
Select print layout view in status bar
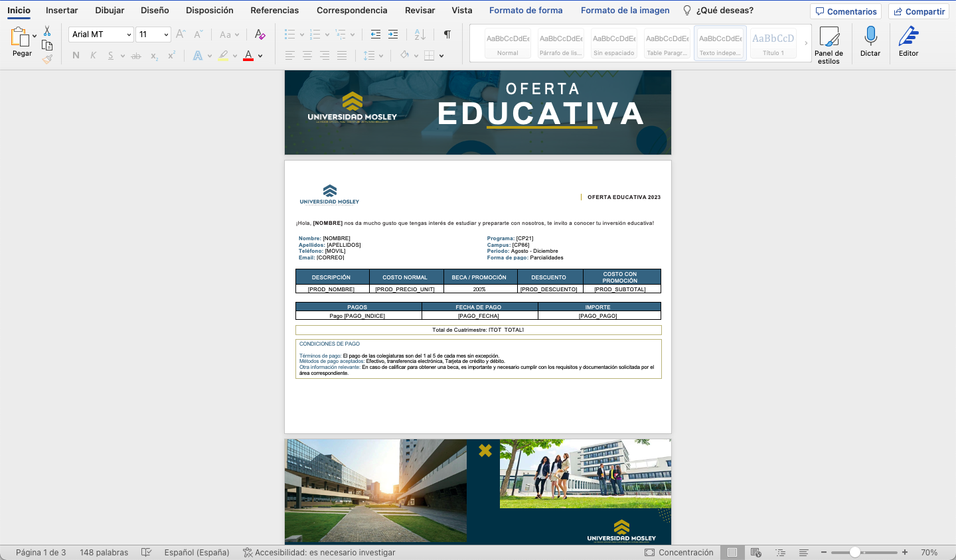[x=732, y=552]
